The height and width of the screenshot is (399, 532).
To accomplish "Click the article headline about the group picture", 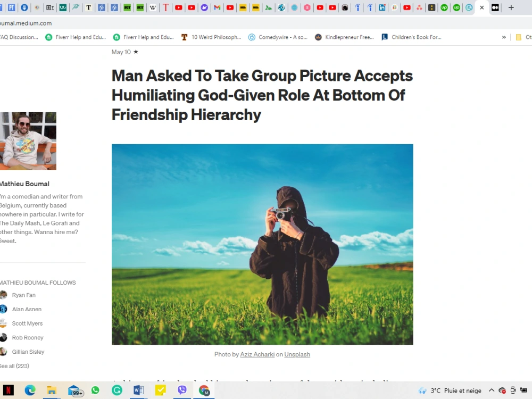I will (x=262, y=95).
